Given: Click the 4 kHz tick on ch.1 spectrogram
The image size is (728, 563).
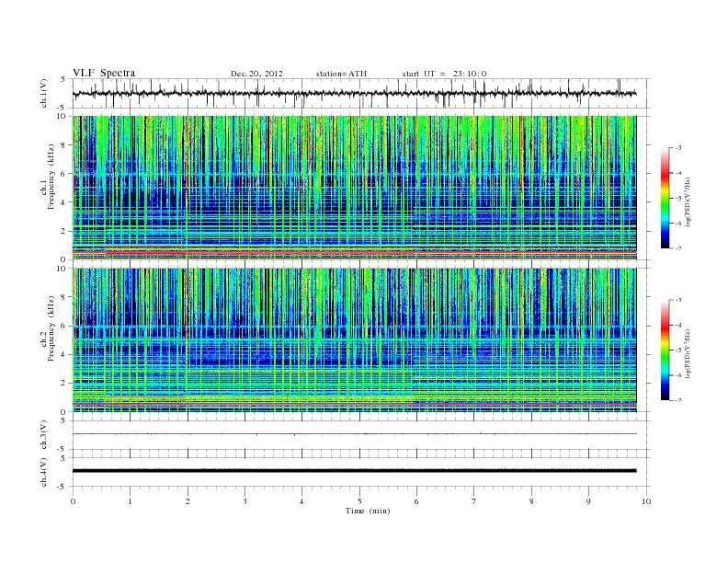Looking at the screenshot, I should (63, 202).
